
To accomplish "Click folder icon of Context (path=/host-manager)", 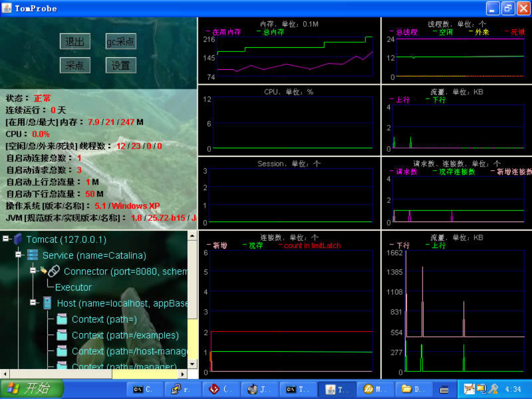I will pos(62,351).
